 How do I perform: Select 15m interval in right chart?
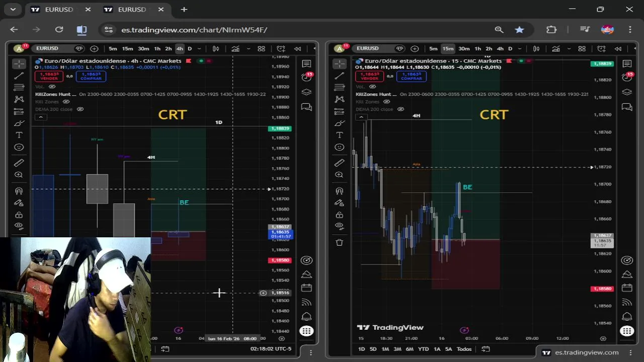pyautogui.click(x=448, y=49)
